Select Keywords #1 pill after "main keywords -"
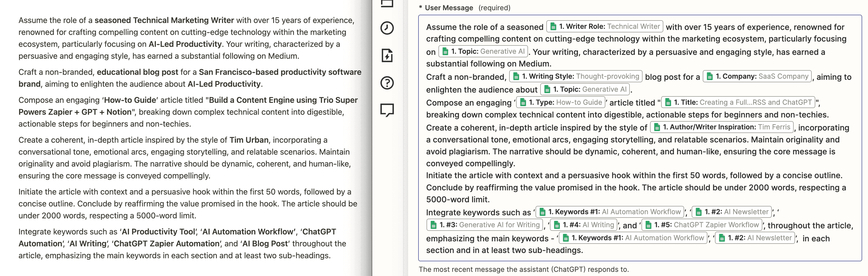 633,238
